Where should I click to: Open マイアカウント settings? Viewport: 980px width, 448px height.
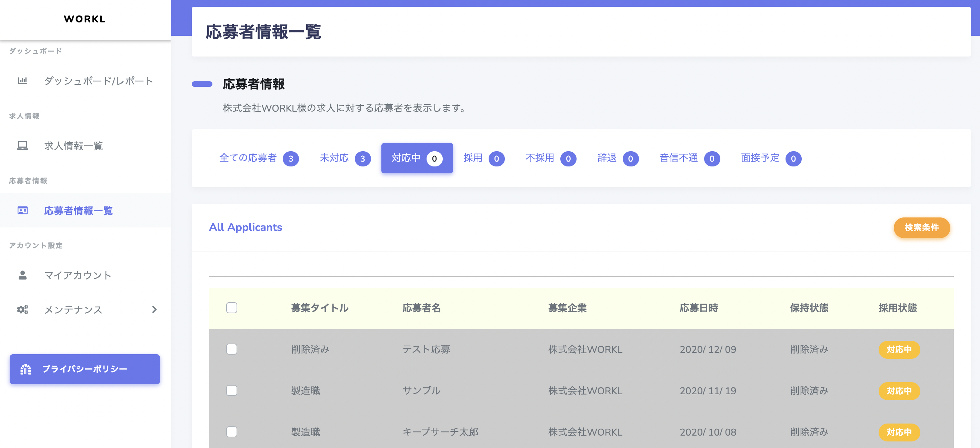click(x=86, y=275)
